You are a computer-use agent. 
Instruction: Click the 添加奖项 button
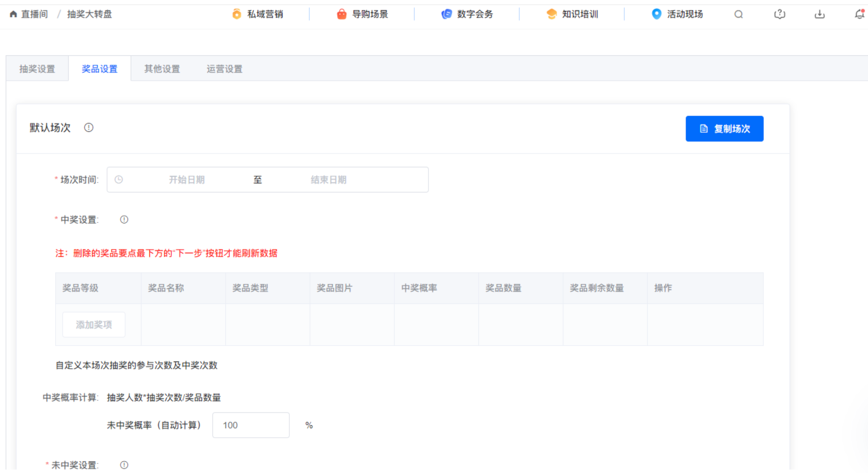point(94,325)
